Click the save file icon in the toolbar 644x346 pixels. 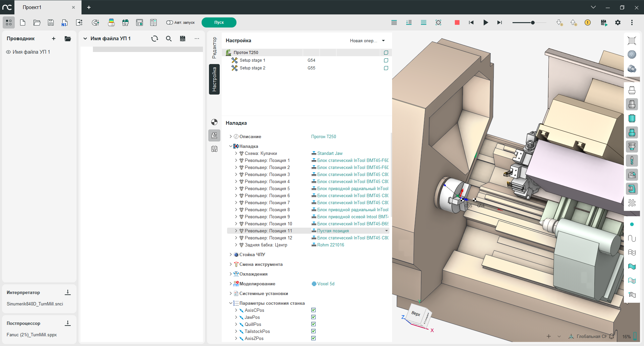[x=51, y=22]
